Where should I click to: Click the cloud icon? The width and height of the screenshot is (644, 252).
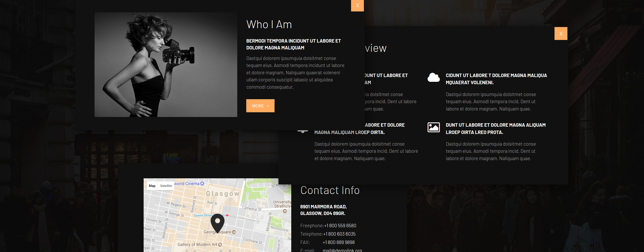[x=433, y=77]
